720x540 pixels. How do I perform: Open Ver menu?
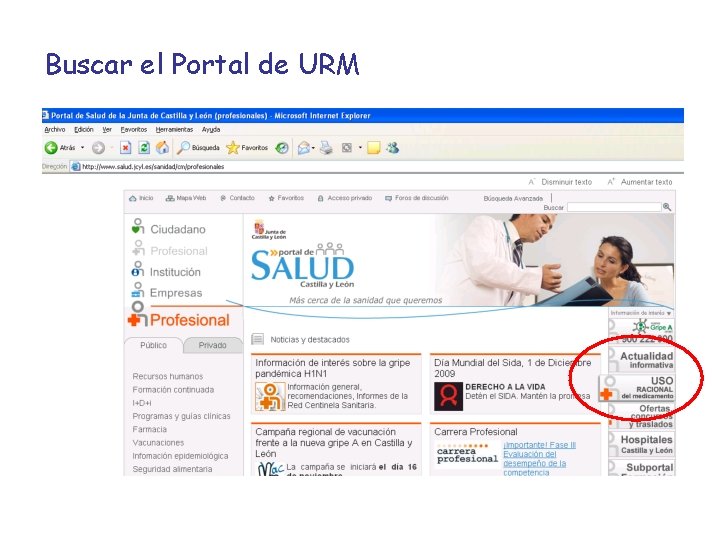tap(107, 129)
